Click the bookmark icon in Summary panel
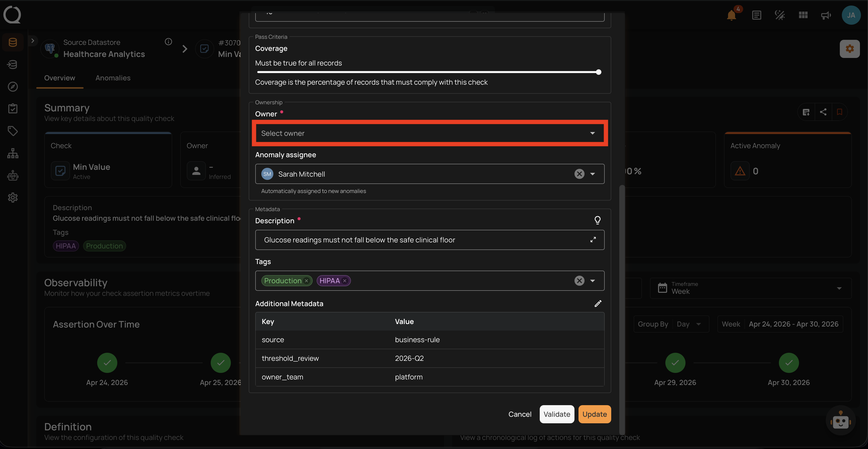This screenshot has width=868, height=449. [839, 112]
